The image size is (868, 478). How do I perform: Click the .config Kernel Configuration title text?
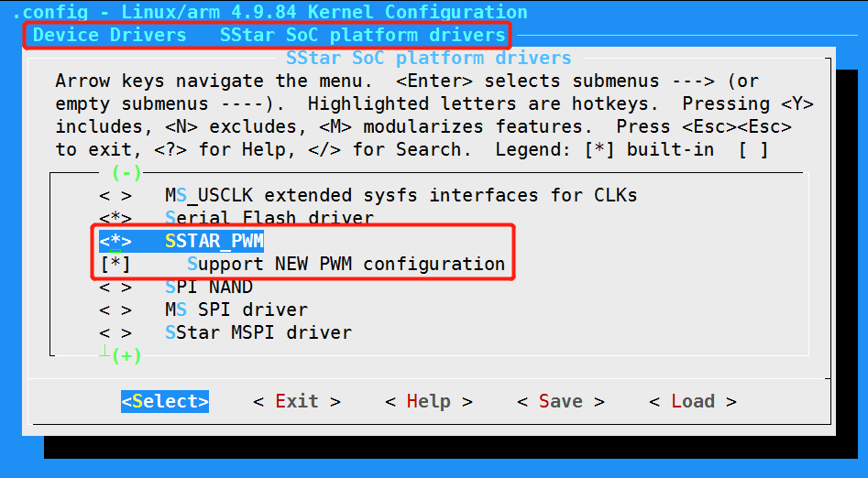(270, 12)
